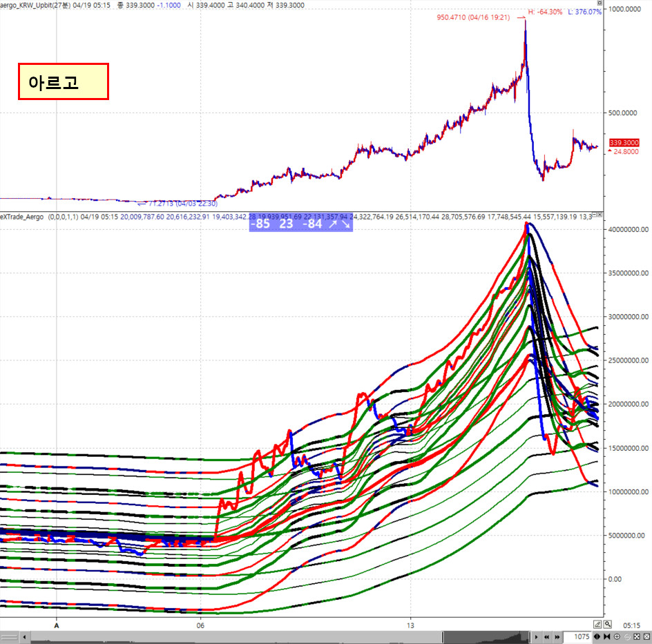Click the eXTrade_Aergo indicator name label
This screenshot has width=652, height=644.
[23, 217]
